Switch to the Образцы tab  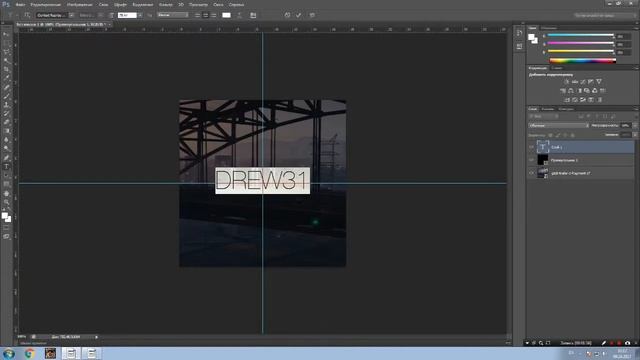pyautogui.click(x=549, y=28)
